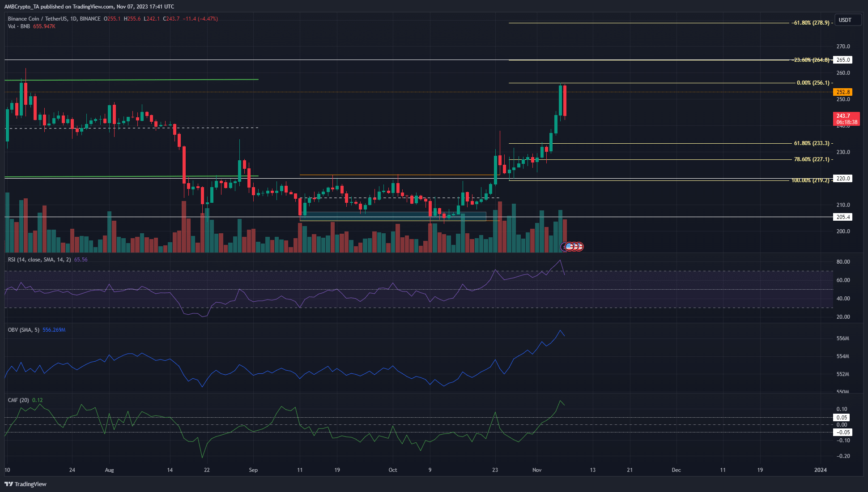Screen dimensions: 868x492
Task: Click the purple lightning event icon
Action: (x=563, y=247)
